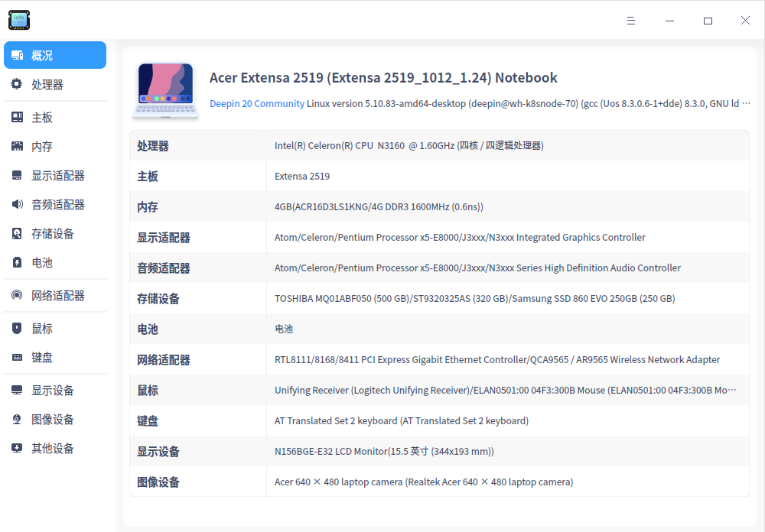Select the 处理器 (CPU) category icon
Image resolution: width=765 pixels, height=532 pixels.
pyautogui.click(x=16, y=84)
